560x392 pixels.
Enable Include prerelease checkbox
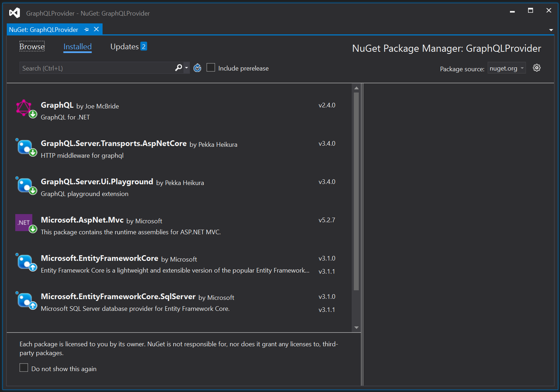211,67
